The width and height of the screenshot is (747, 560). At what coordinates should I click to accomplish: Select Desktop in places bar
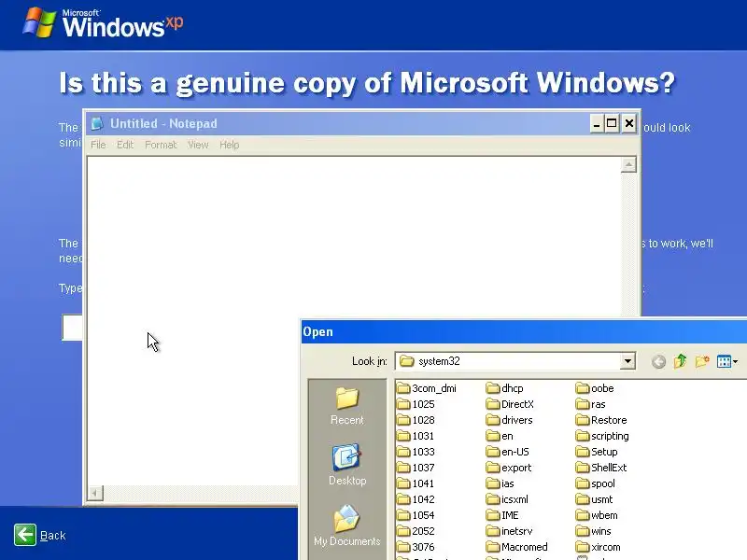pyautogui.click(x=346, y=465)
